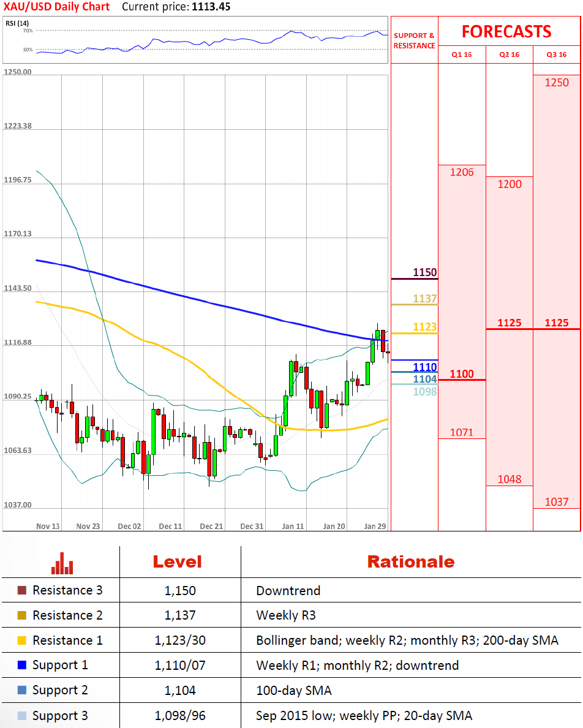Click the 1125 median forecast in Q2 16

click(510, 323)
